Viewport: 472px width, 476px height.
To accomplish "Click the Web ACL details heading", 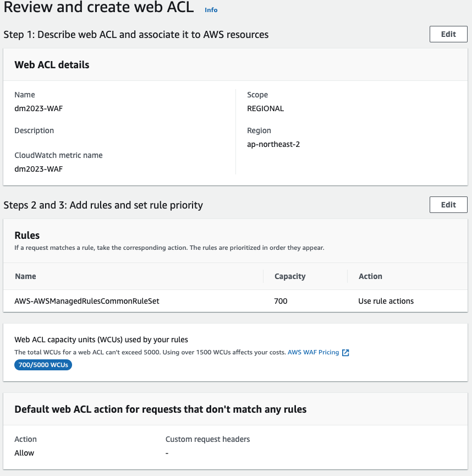I will (x=52, y=65).
